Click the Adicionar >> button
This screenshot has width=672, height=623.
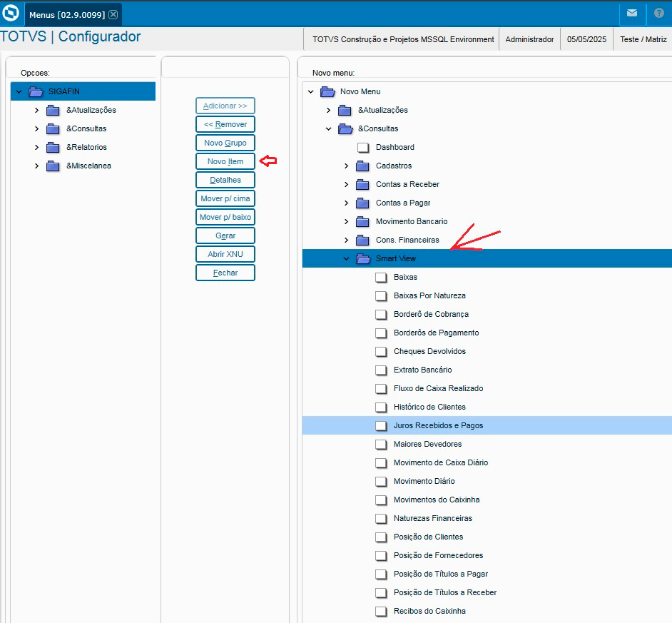(225, 106)
